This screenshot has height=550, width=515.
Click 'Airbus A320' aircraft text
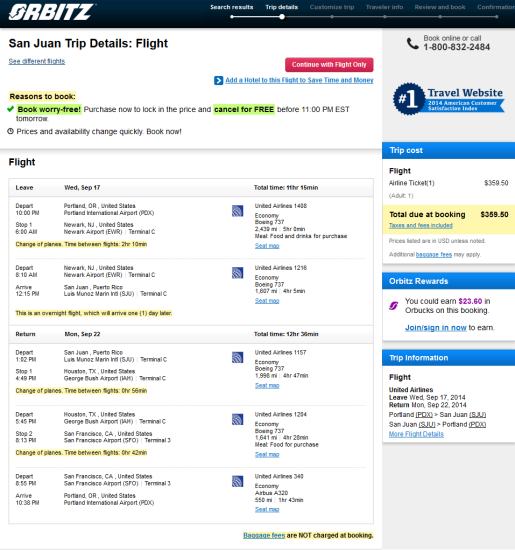[271, 493]
